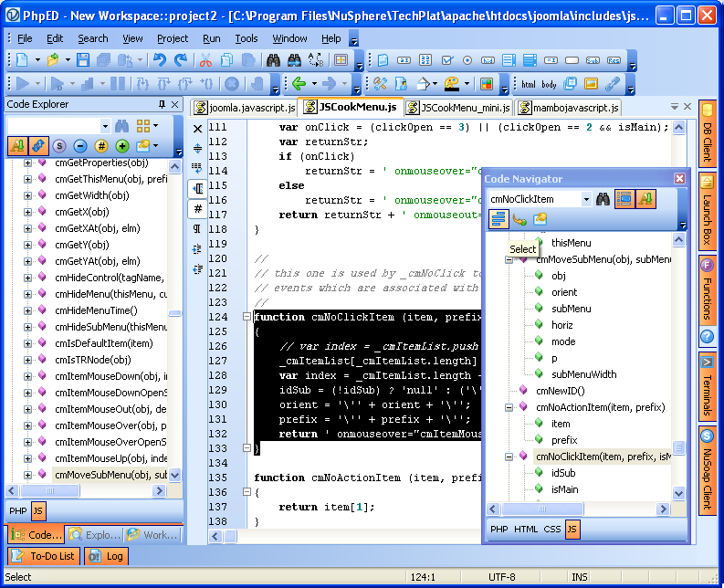The image size is (724, 588).
Task: Click the color palette toolbar icon
Action: [451, 84]
